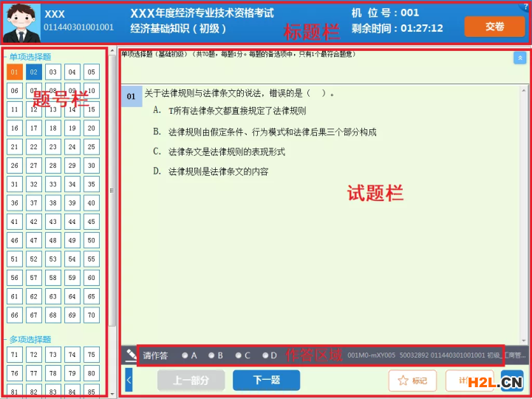Select answer option A radio button
The height and width of the screenshot is (399, 532).
coord(185,355)
